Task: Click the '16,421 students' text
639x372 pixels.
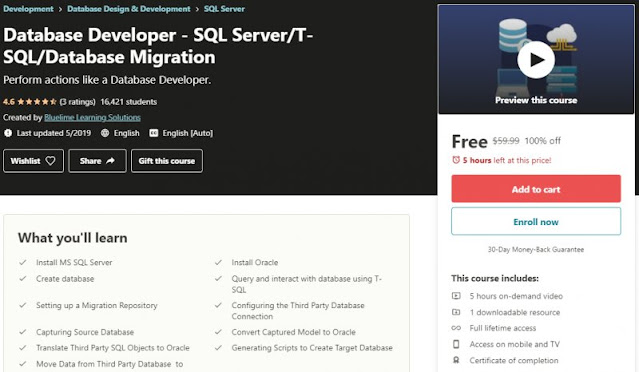Action: click(x=129, y=101)
